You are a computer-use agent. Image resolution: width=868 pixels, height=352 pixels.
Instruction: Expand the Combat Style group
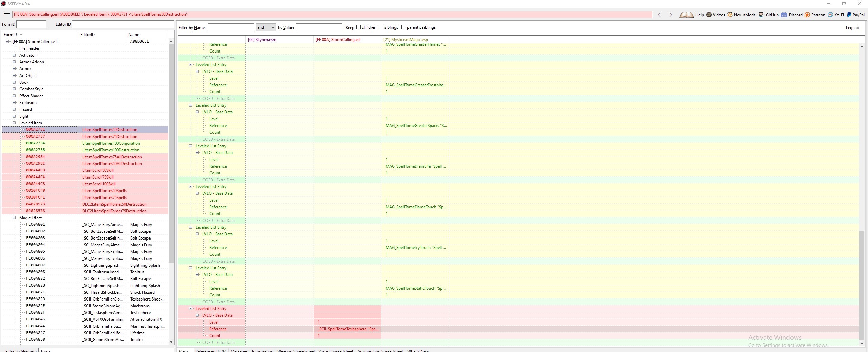tap(14, 89)
